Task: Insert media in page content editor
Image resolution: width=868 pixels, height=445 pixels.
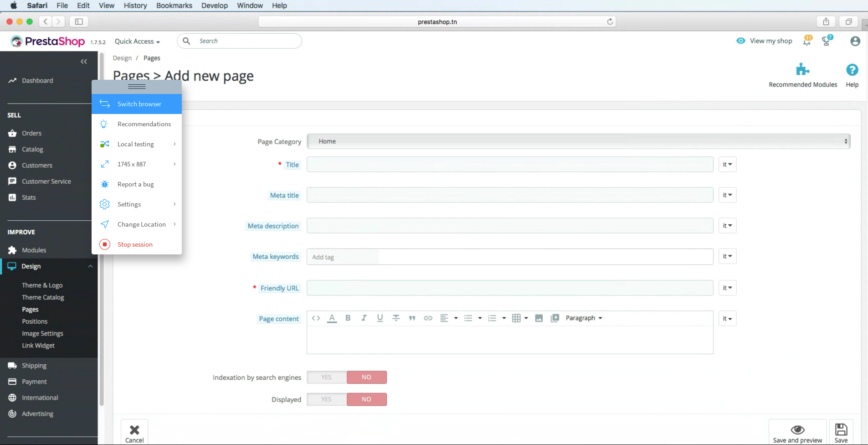Action: (x=555, y=318)
